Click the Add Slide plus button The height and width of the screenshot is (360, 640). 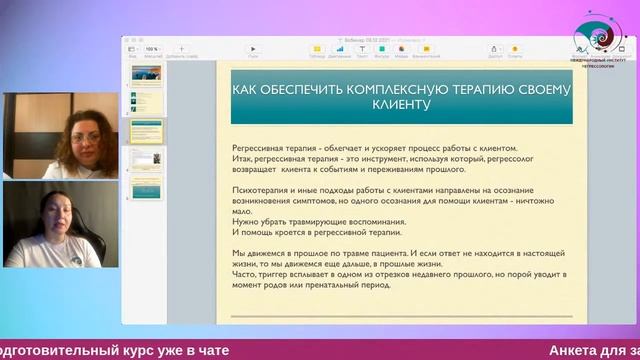tap(182, 49)
